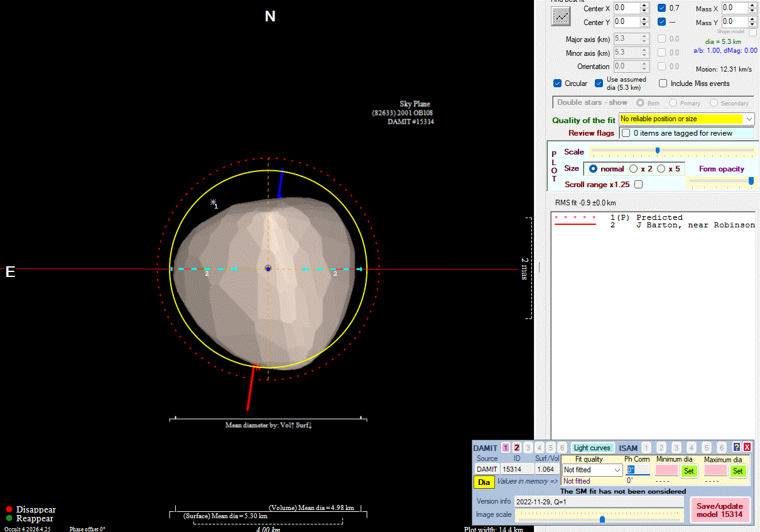Click '(82633) 2001 OB108' plot title

click(x=402, y=113)
